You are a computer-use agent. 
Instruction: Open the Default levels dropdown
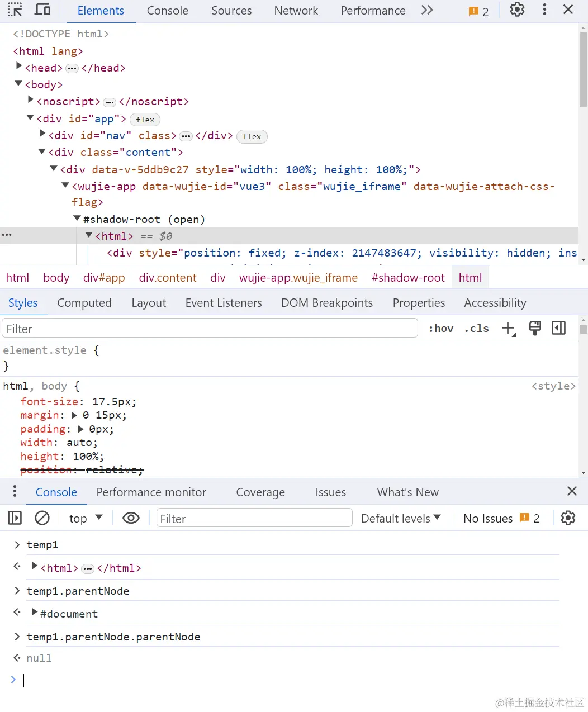coord(401,518)
